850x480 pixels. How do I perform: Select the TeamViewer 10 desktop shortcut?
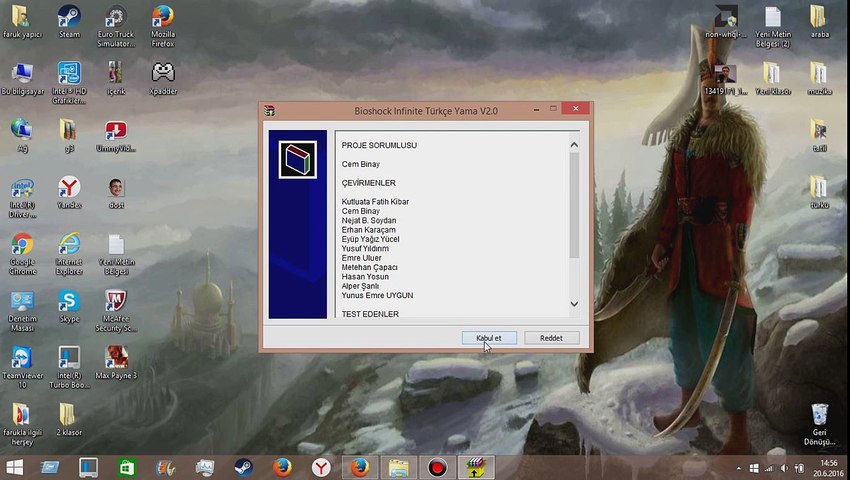22,368
